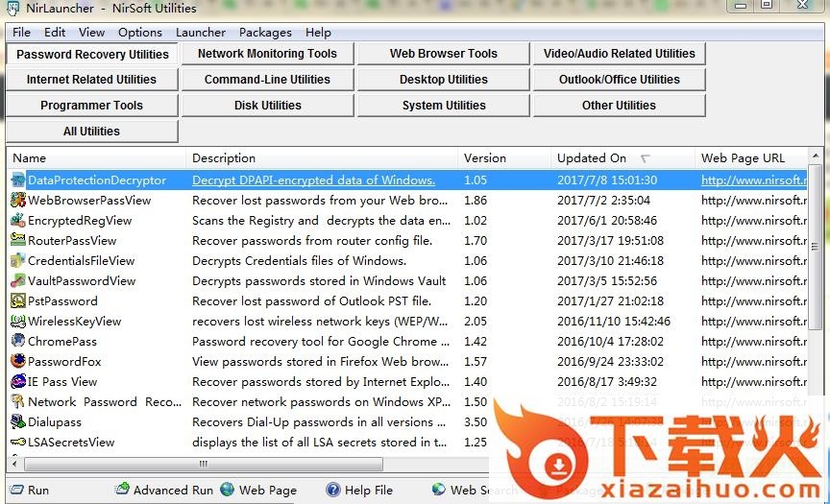The width and height of the screenshot is (830, 504).
Task: Open the Launcher menu
Action: coord(201,33)
